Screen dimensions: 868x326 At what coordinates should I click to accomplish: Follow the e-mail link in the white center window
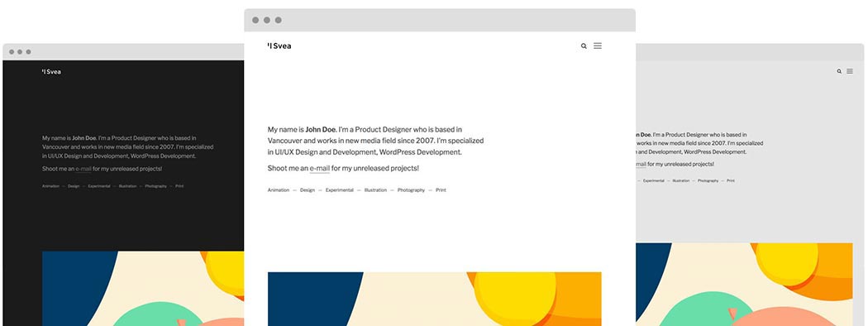319,168
